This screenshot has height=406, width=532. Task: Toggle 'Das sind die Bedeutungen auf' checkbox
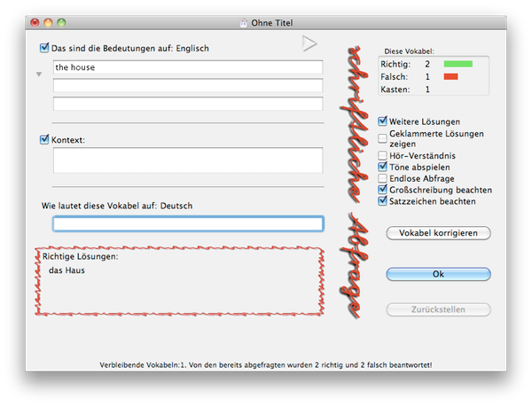(45, 48)
